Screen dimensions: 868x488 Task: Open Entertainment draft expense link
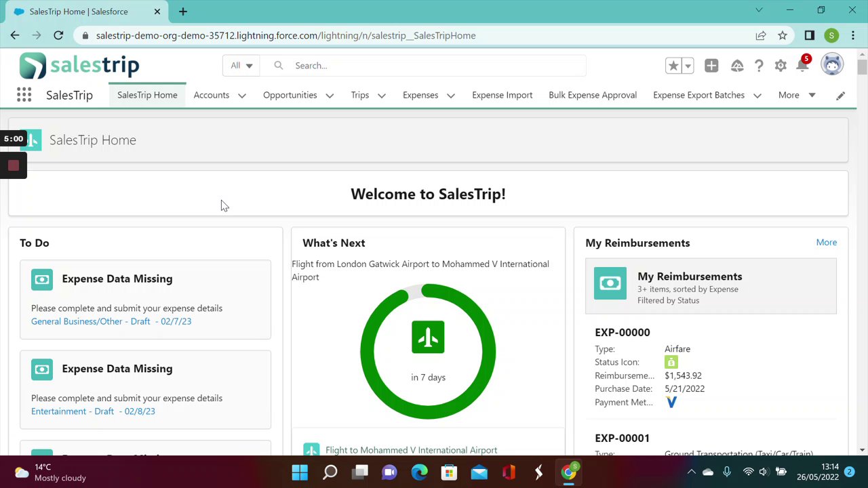(x=93, y=411)
